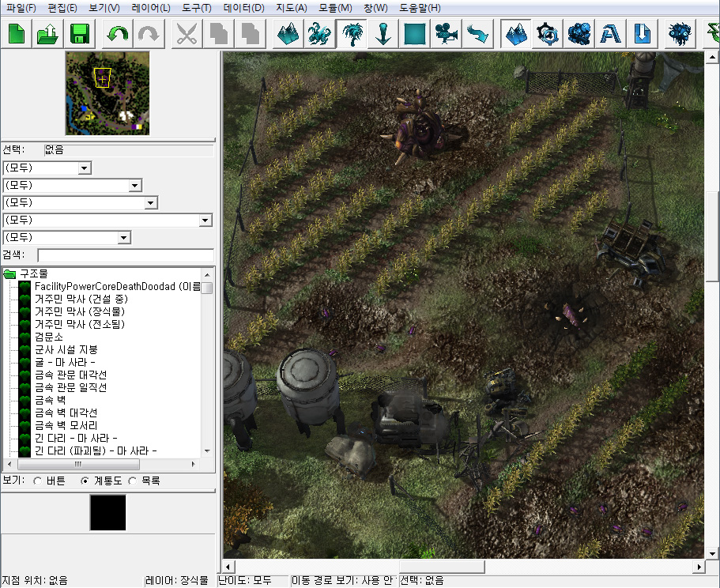Select 금속 벽 모서리 item
This screenshot has height=588, width=720.
pyautogui.click(x=66, y=426)
